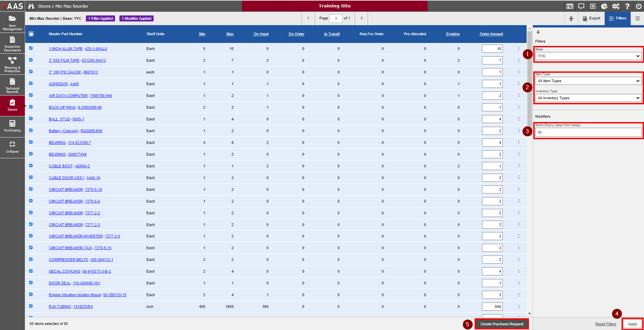This screenshot has width=644, height=330.
Task: Open the chat messages icon
Action: (581, 6)
